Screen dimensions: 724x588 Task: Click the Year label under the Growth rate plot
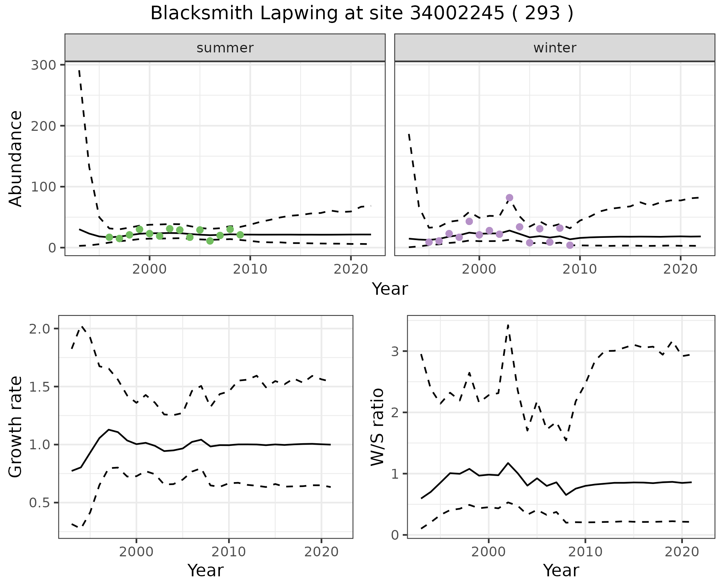coord(206,570)
